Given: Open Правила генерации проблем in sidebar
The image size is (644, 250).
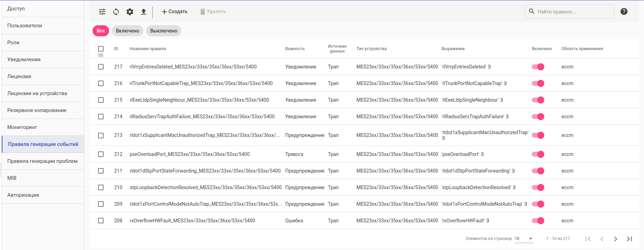Looking at the screenshot, I should (42, 161).
